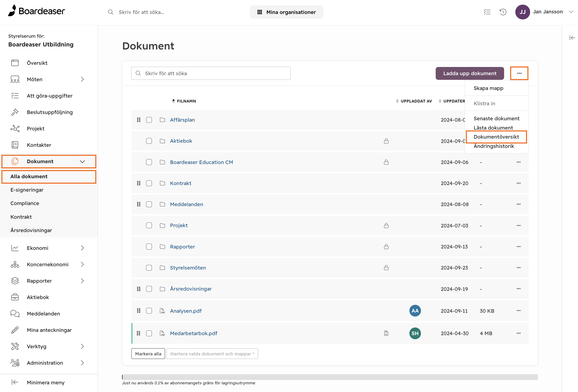This screenshot has height=392, width=578.
Task: Select Skapa mapp menu entry
Action: click(488, 88)
